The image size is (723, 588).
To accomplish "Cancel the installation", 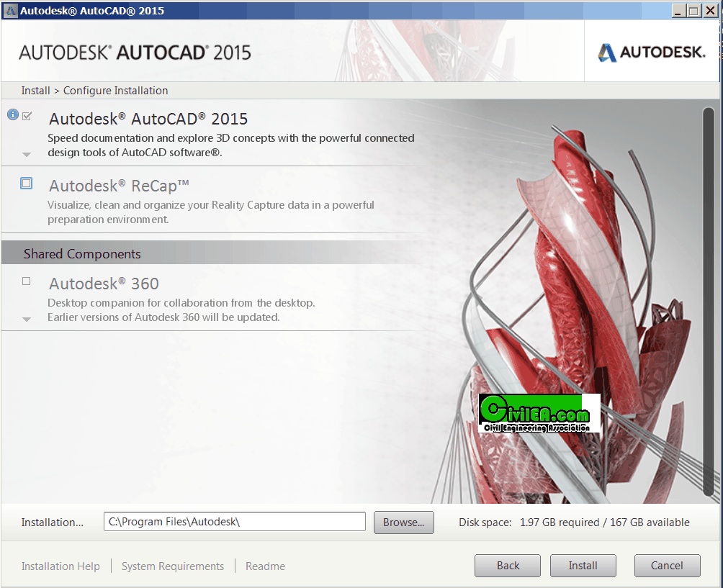I will [667, 566].
